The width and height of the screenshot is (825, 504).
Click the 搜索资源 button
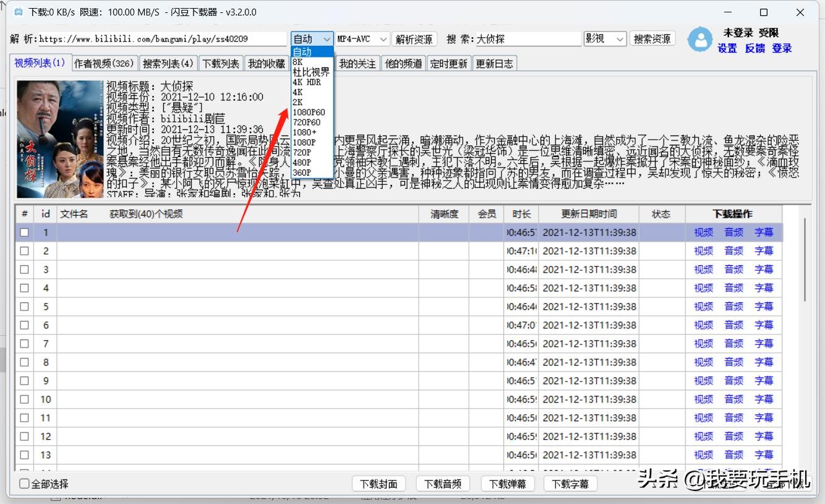pyautogui.click(x=652, y=39)
